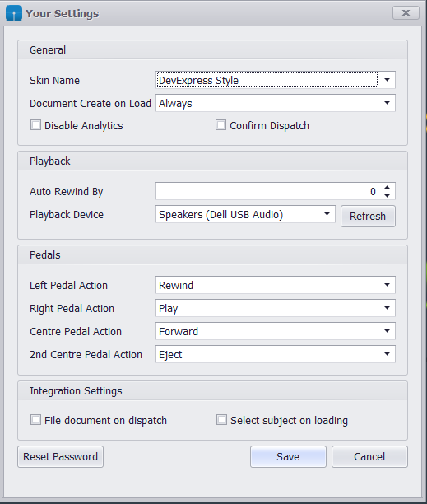Viewport: 427px width, 504px height.
Task: Open the Playback Device dropdown
Action: click(x=327, y=214)
